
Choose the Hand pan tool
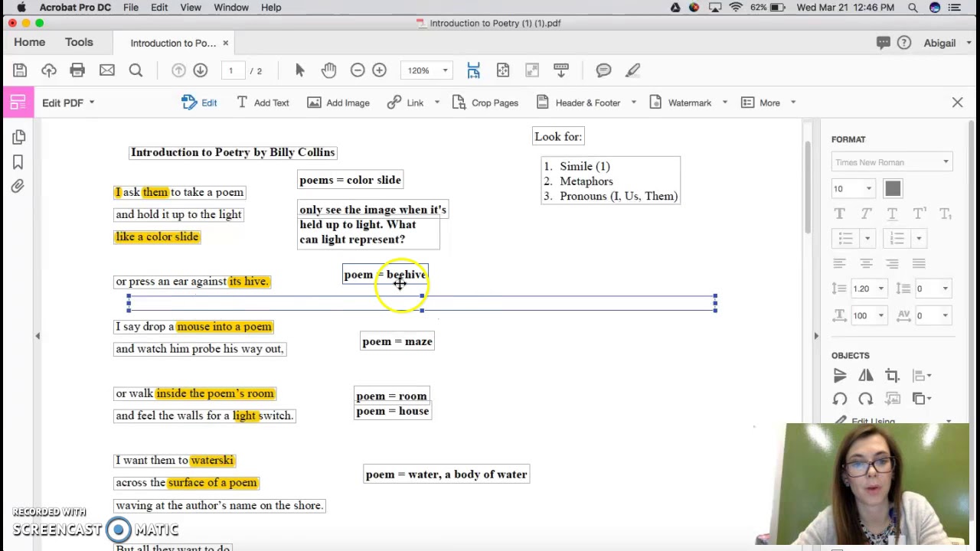[328, 70]
